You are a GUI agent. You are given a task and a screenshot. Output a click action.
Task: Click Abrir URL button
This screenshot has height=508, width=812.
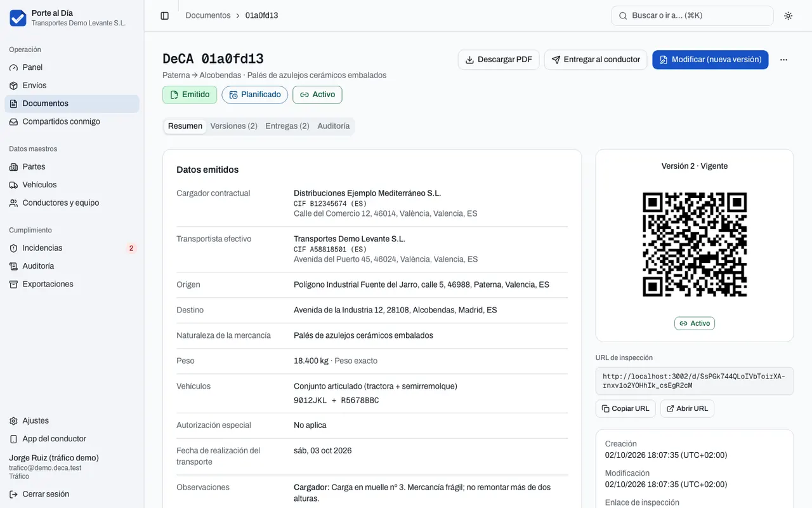[x=687, y=408]
